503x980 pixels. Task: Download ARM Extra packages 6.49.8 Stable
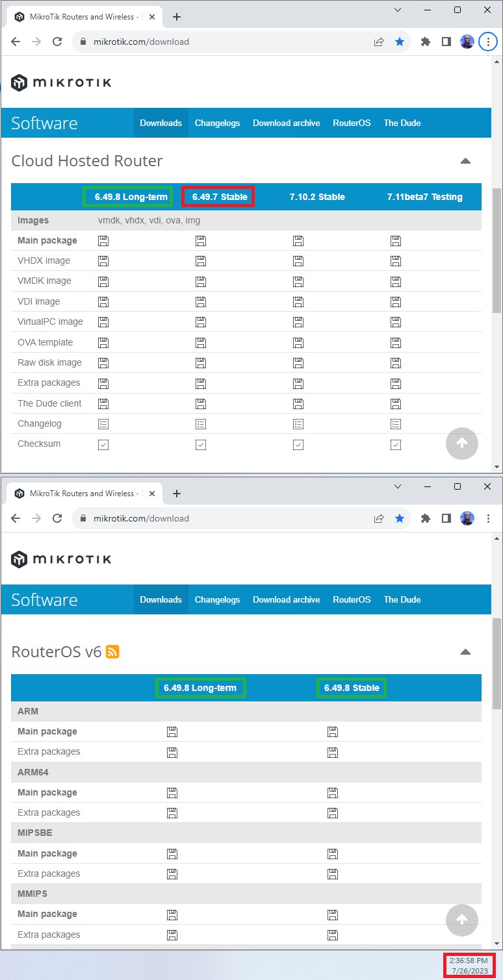click(x=332, y=752)
